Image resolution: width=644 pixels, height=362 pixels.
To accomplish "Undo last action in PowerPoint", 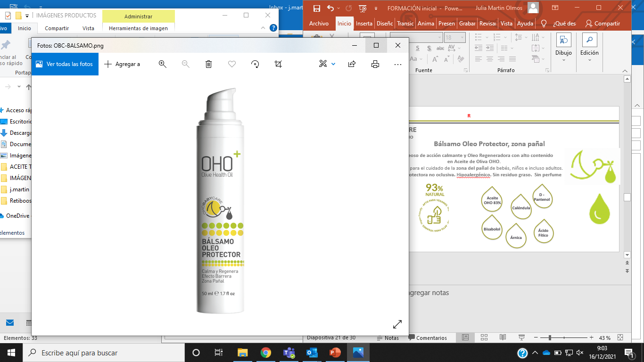I will click(x=330, y=8).
